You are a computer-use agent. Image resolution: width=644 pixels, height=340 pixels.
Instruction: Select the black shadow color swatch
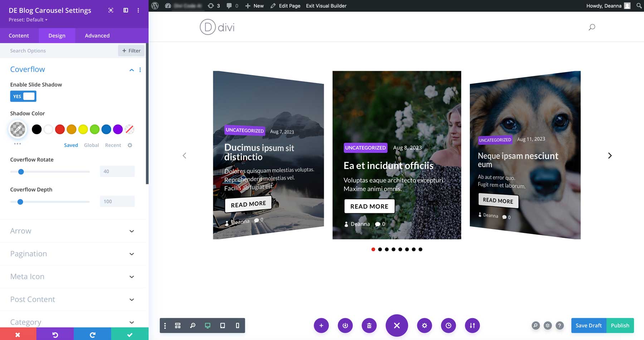pyautogui.click(x=36, y=129)
